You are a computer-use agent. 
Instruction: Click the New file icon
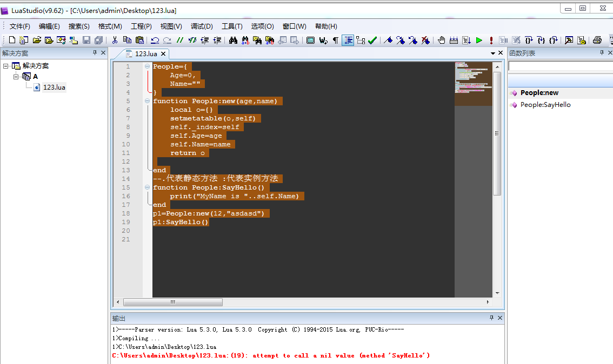click(x=12, y=40)
